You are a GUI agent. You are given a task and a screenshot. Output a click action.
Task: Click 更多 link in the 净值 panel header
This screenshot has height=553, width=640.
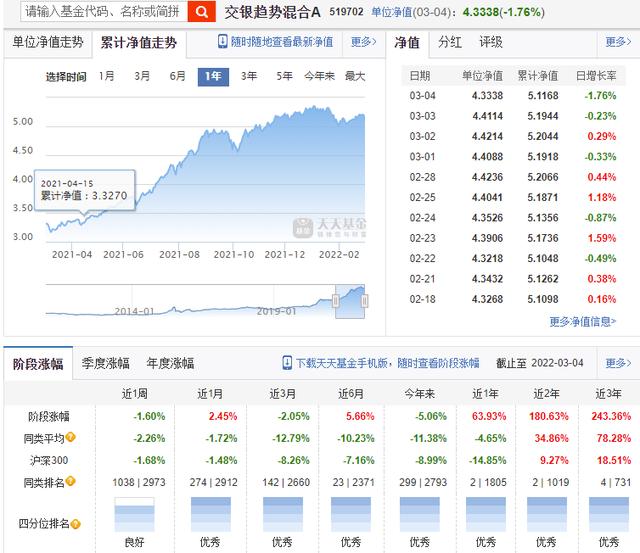tap(618, 42)
